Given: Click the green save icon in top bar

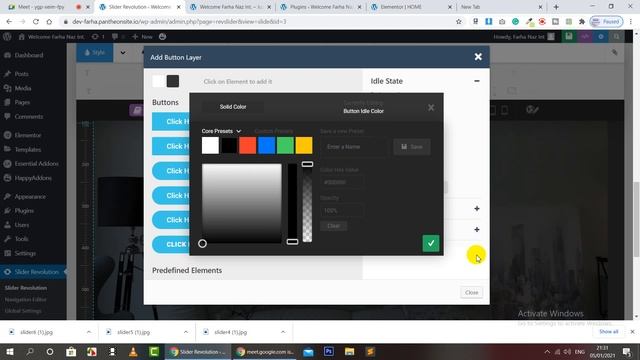Looking at the screenshot, I should coord(569,36).
